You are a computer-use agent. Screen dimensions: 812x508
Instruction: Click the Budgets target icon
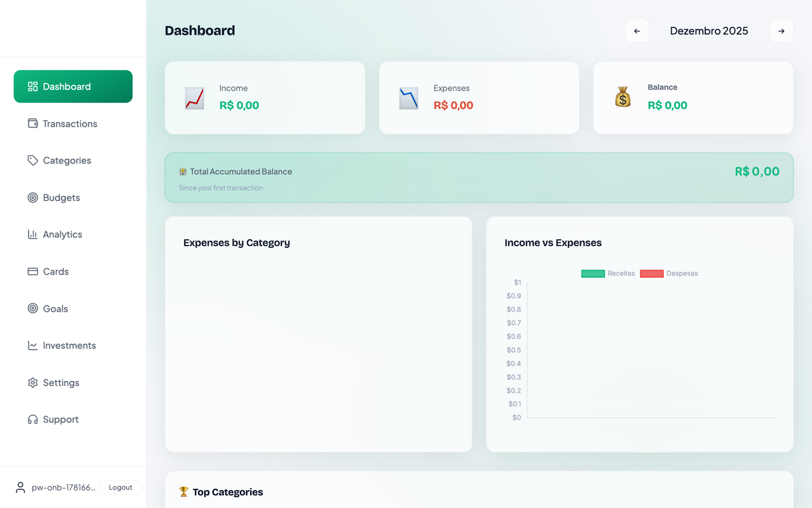click(32, 197)
